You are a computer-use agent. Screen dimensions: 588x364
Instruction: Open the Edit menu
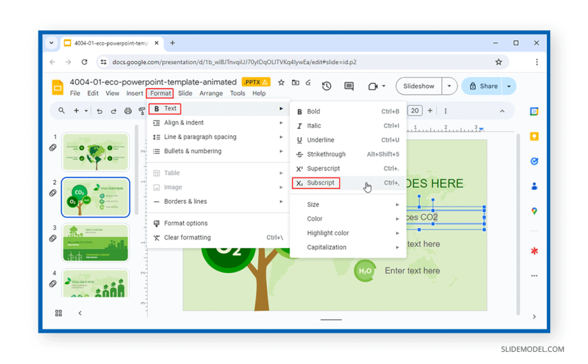coord(93,93)
